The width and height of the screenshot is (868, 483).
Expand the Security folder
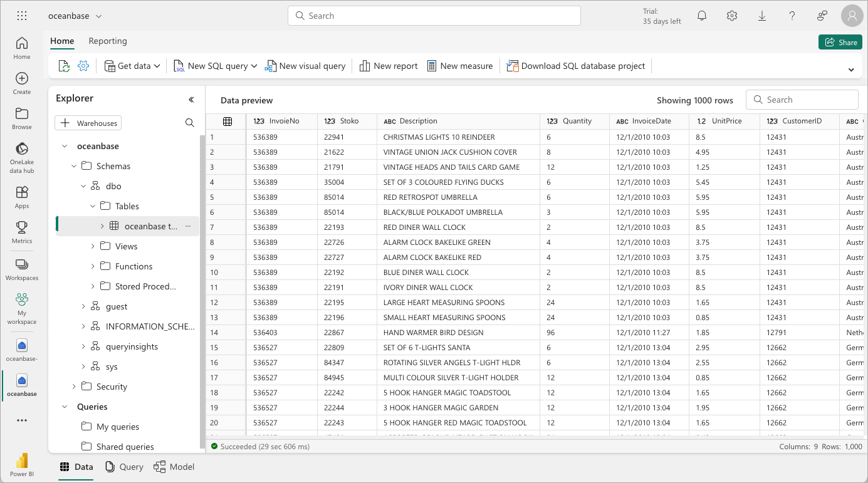coord(74,387)
